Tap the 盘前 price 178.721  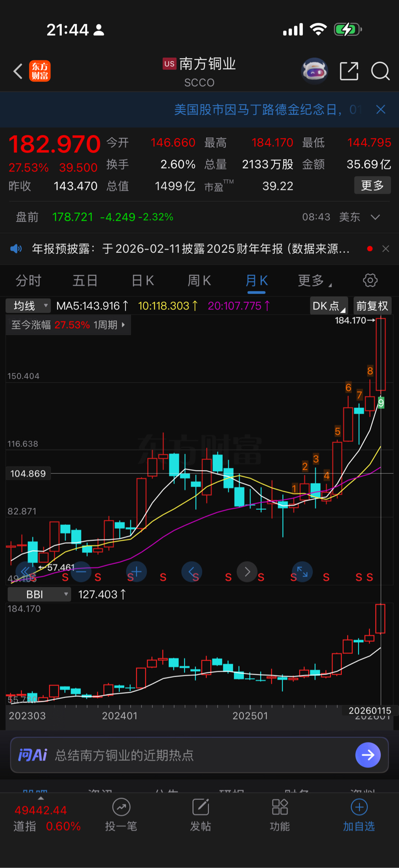point(72,217)
